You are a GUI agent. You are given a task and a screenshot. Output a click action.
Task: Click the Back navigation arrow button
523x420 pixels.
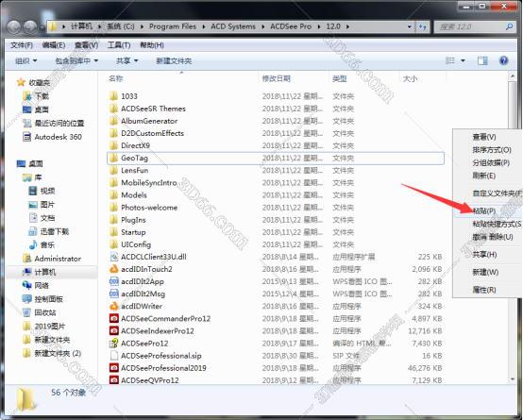(x=13, y=26)
